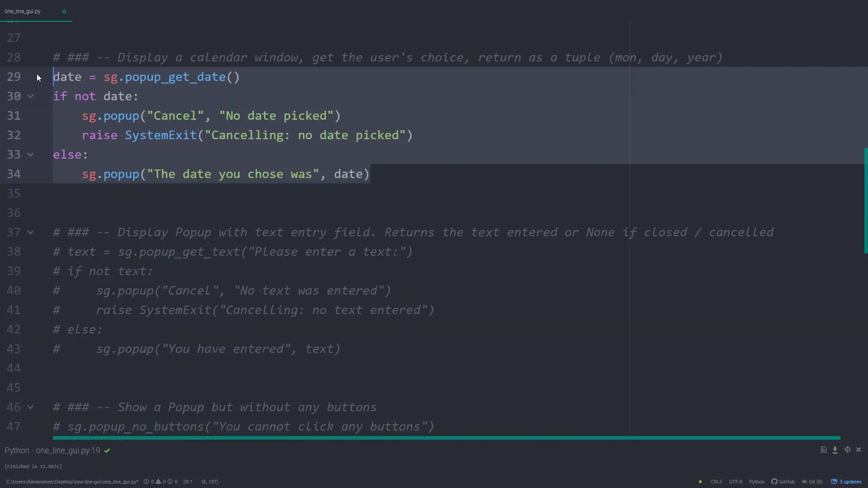868x488 pixels.
Task: Collapse the fold arrow at line 46
Action: pyautogui.click(x=30, y=407)
